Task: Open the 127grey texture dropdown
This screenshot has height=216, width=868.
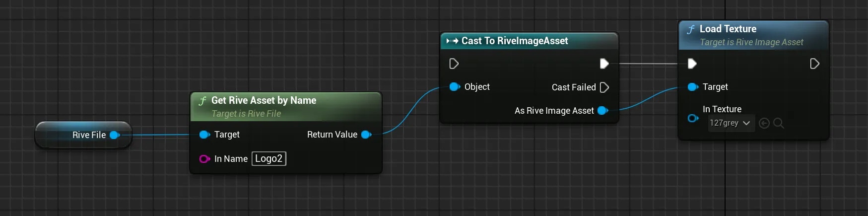Action: (x=732, y=123)
